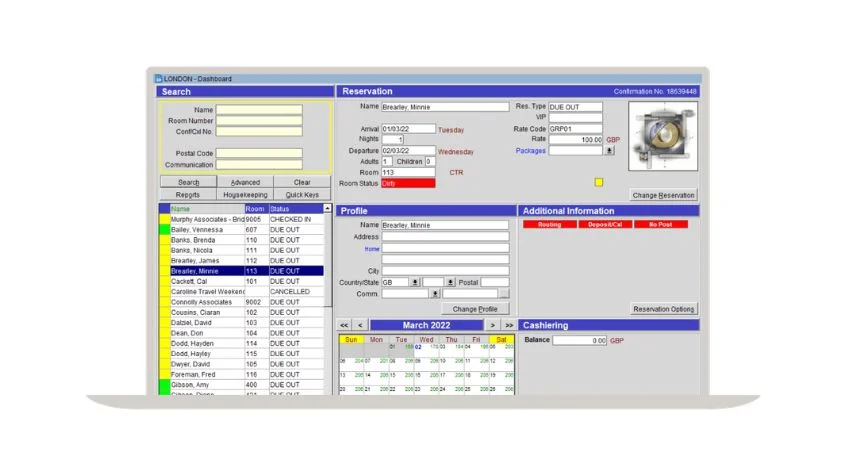Open the Reports button

[189, 194]
